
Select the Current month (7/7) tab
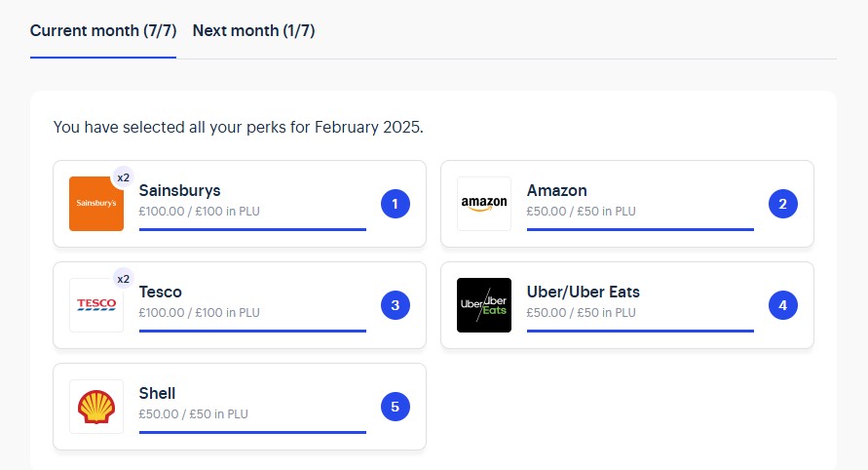point(103,30)
